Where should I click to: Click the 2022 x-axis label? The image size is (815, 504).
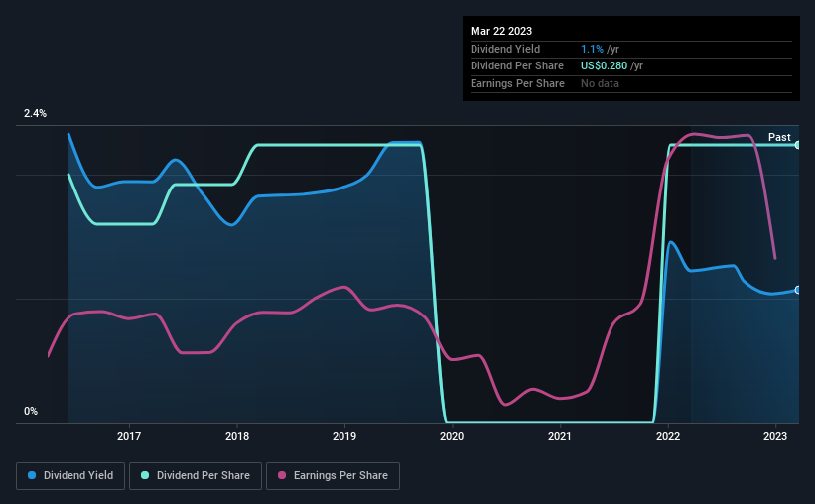[x=668, y=436]
